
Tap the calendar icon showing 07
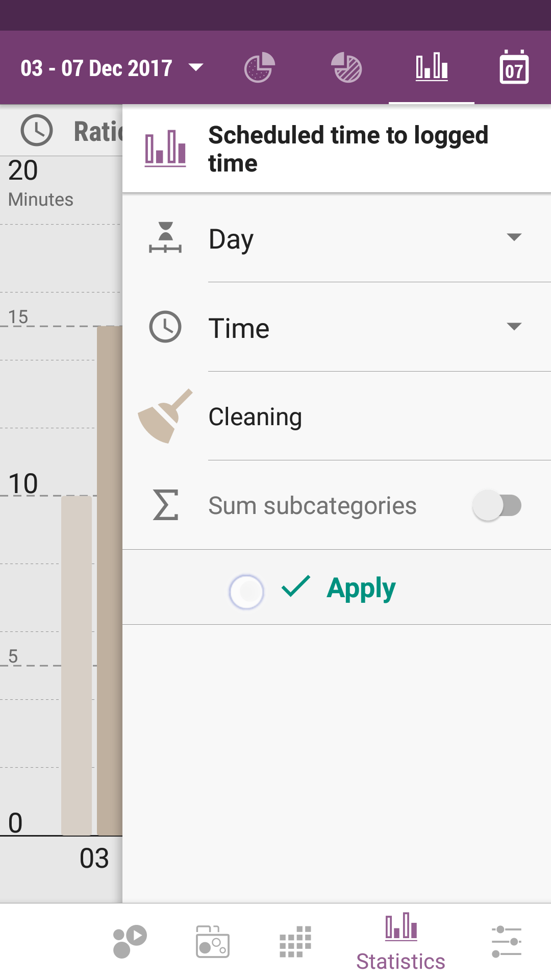tap(514, 68)
